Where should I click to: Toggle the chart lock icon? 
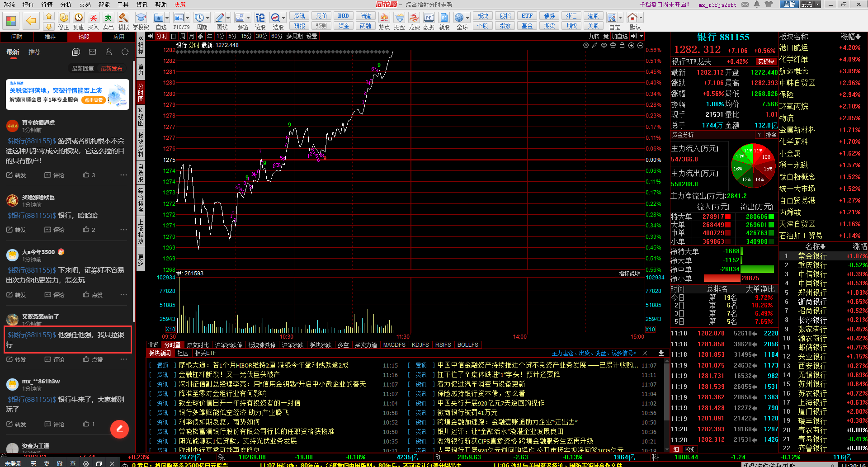(x=622, y=45)
